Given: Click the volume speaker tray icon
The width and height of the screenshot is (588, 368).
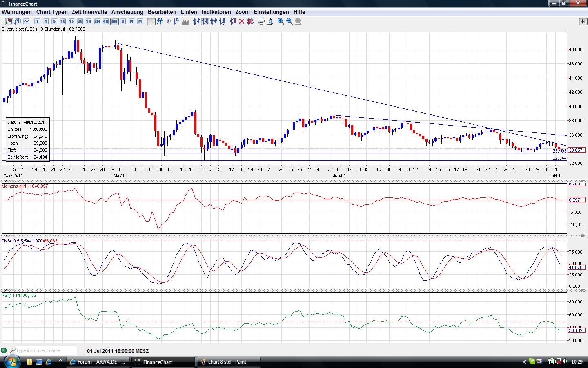Looking at the screenshot, I should coord(566,361).
